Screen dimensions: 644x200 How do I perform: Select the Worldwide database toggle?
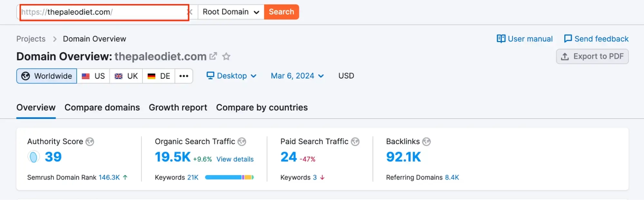tap(47, 76)
